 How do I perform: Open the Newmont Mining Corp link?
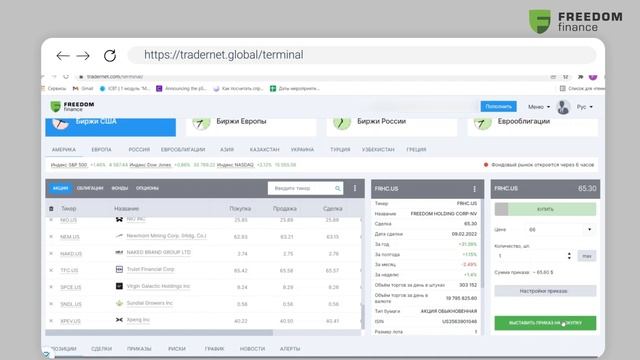coord(166,236)
